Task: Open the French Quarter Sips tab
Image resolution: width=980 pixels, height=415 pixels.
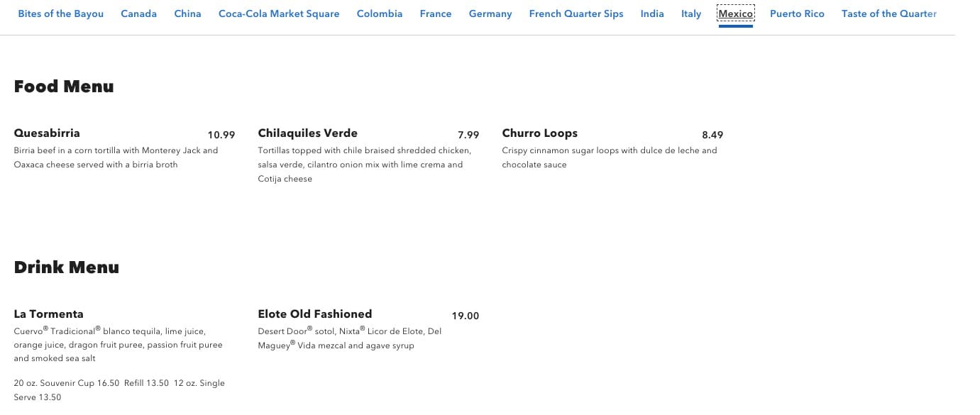Action: coord(576,14)
